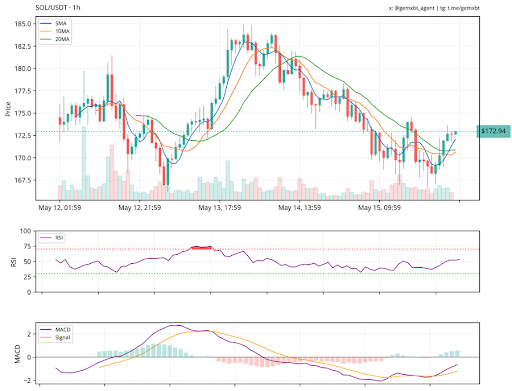Click the May 15, 09:59 axis label
512x391 pixels.
click(379, 208)
